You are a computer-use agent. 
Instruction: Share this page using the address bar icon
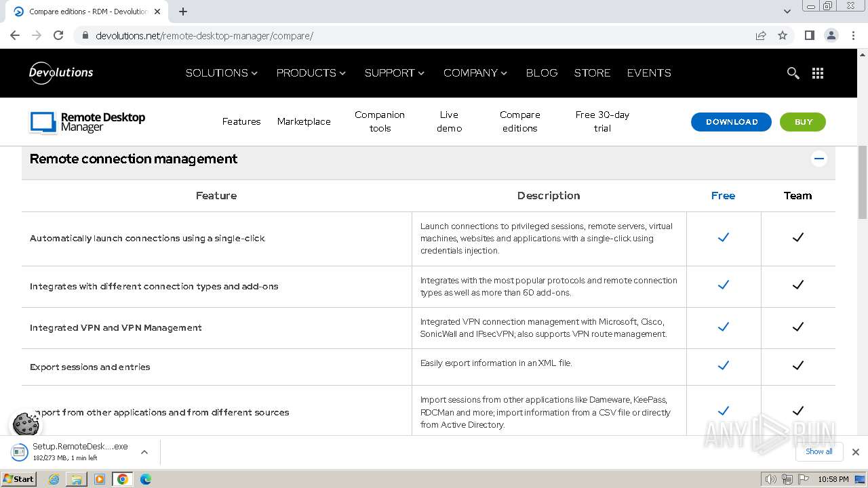(761, 35)
